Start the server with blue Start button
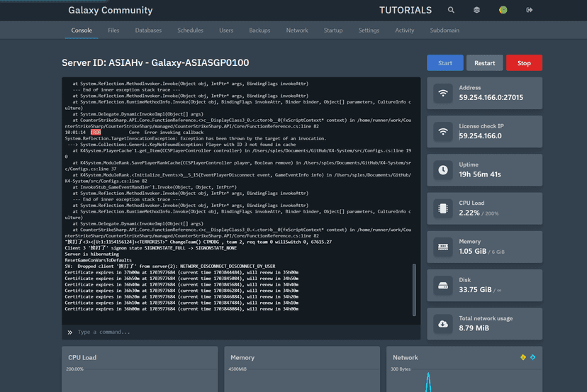The height and width of the screenshot is (392, 587). 445,63
